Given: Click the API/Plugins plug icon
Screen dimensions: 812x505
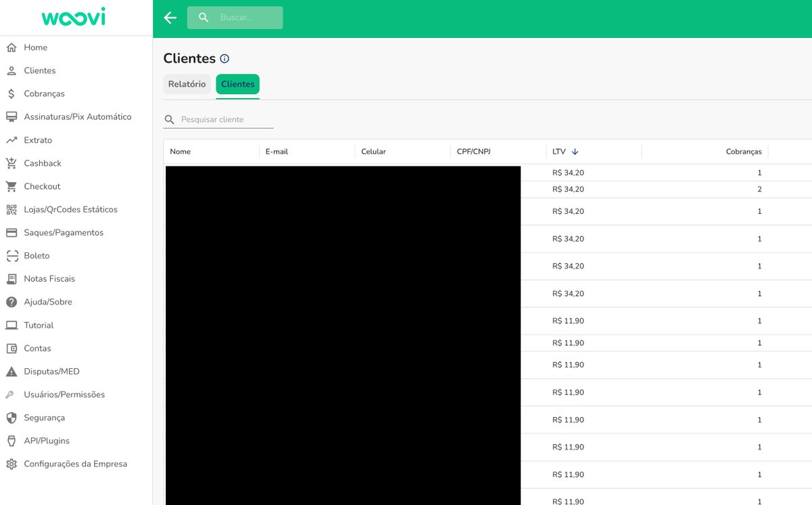Looking at the screenshot, I should coord(12,441).
